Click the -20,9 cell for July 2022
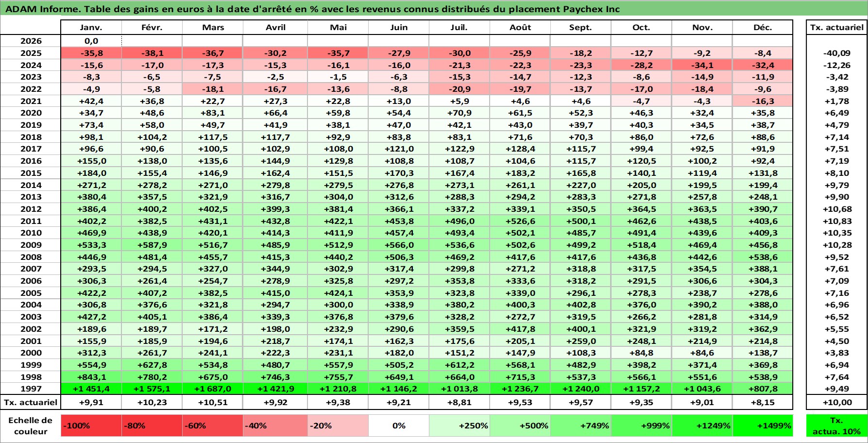 click(460, 89)
